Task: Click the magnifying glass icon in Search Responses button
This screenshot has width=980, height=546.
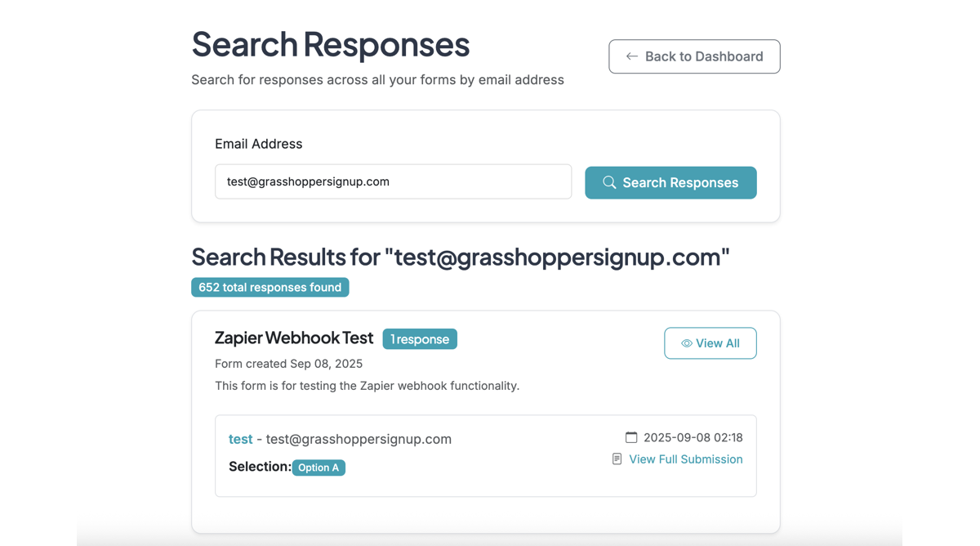Action: pyautogui.click(x=609, y=182)
